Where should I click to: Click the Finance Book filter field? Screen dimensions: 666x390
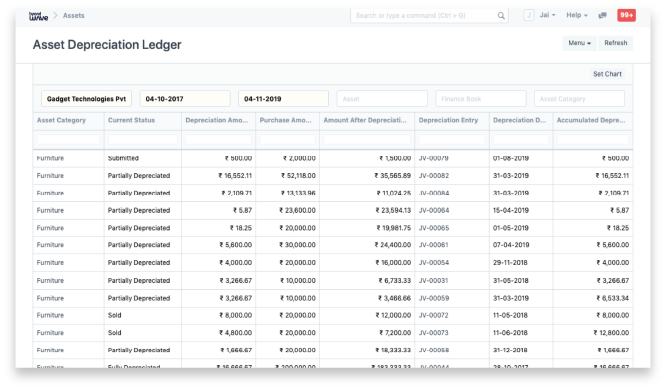(x=480, y=99)
